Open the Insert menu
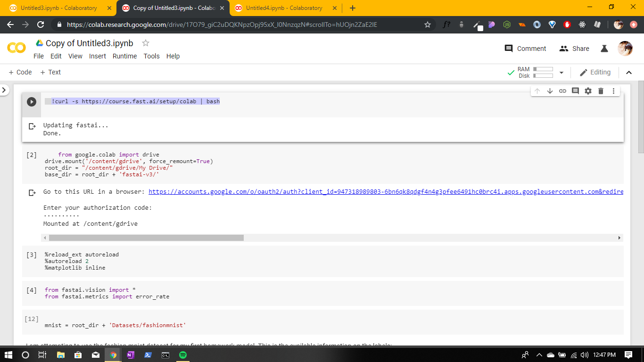 [x=98, y=56]
